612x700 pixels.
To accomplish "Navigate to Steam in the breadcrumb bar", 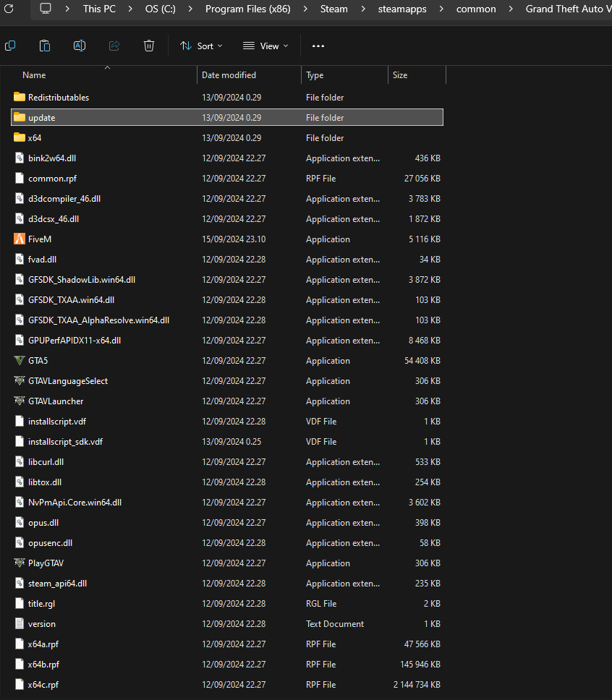I will click(333, 9).
